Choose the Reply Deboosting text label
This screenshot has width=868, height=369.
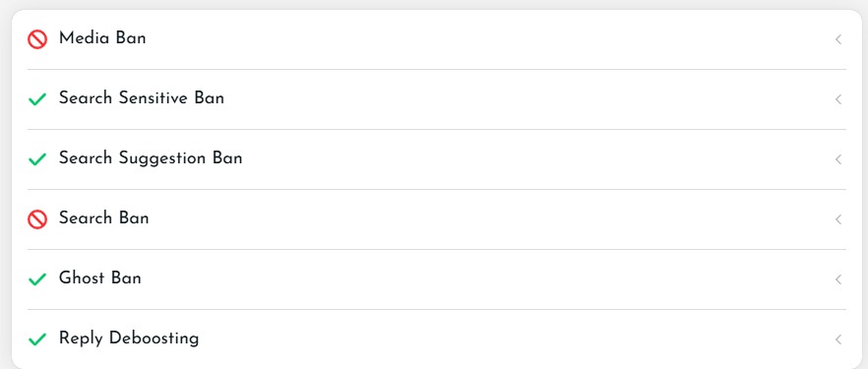[x=129, y=338]
